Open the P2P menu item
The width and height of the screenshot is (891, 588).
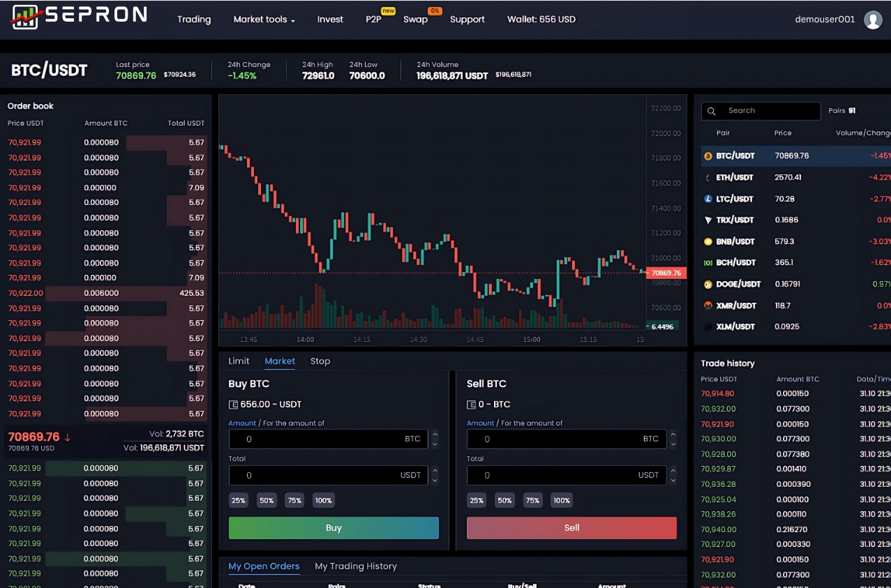373,20
